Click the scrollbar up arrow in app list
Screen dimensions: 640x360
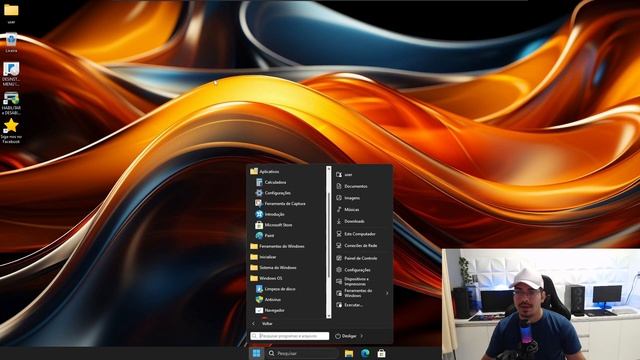point(329,168)
